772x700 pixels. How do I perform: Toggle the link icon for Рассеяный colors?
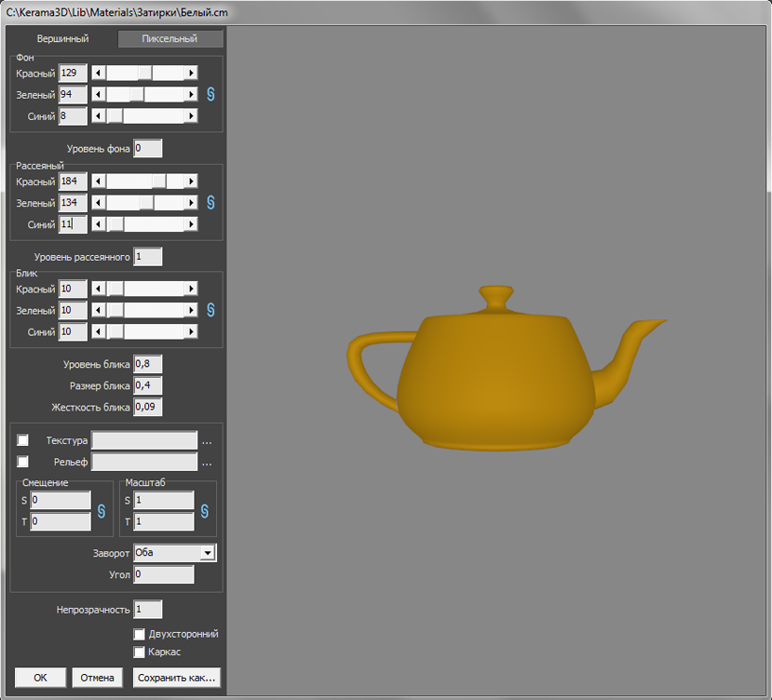210,202
